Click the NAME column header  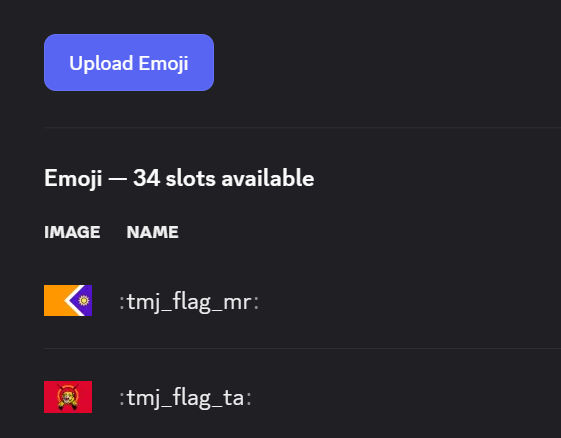152,232
